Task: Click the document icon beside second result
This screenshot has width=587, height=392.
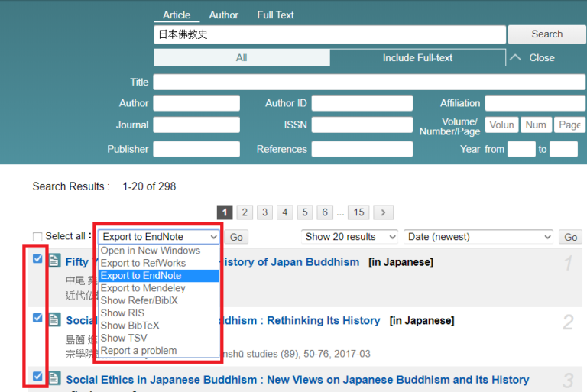Action: [54, 320]
